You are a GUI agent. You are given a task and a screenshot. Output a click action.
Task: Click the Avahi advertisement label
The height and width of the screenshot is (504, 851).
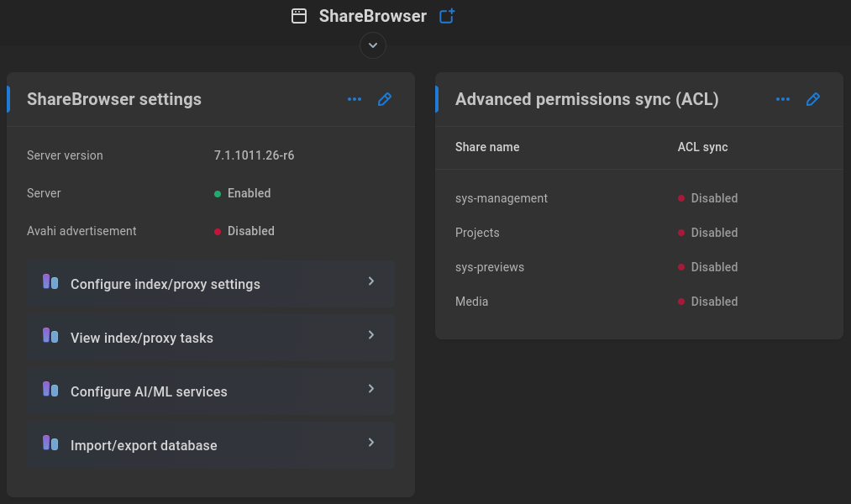[x=81, y=231]
